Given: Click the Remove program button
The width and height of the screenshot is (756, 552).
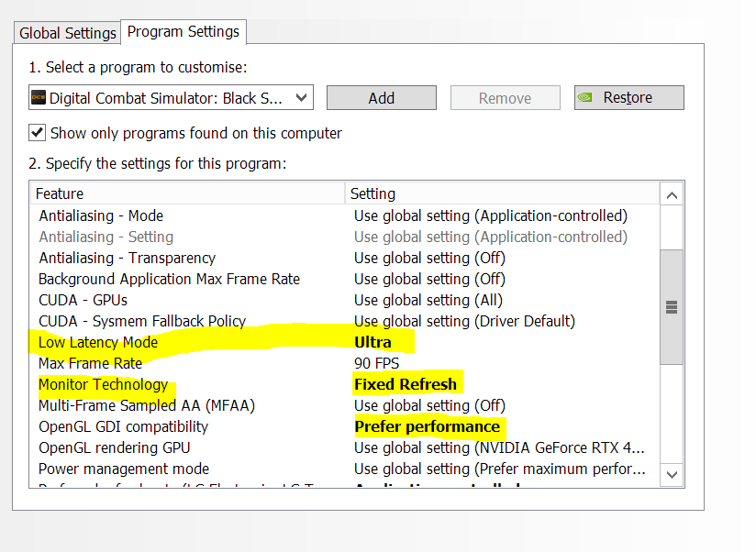Looking at the screenshot, I should pos(506,98).
